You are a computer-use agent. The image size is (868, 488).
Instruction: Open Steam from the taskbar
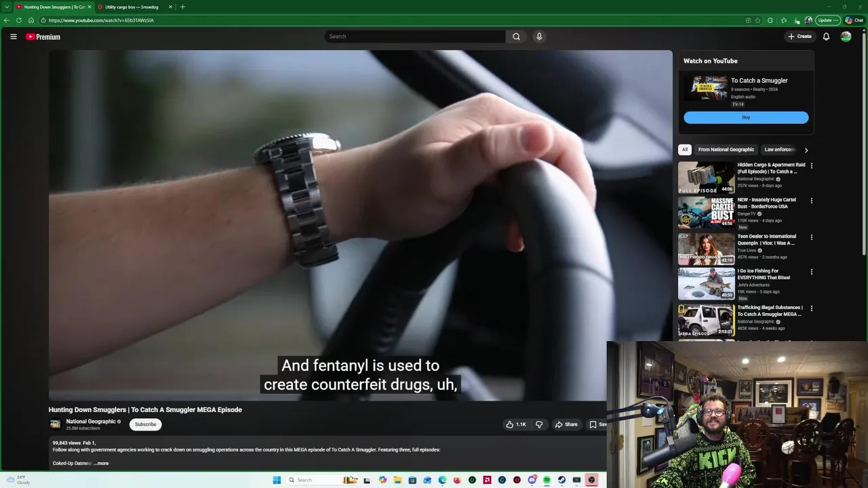click(x=561, y=480)
